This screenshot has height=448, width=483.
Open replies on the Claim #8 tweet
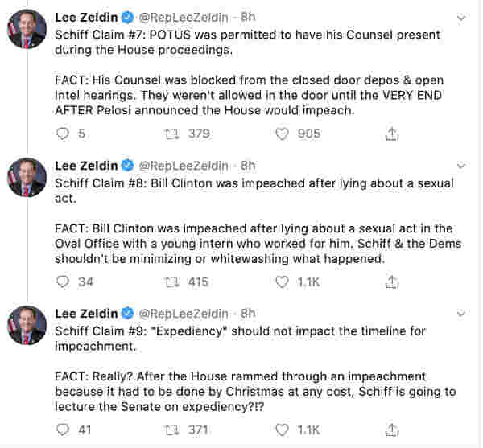63,282
